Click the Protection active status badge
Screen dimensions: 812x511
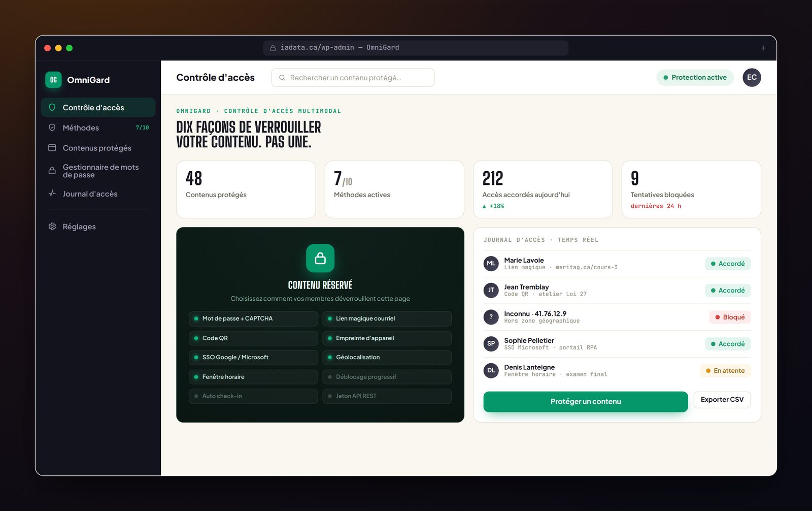coord(695,77)
